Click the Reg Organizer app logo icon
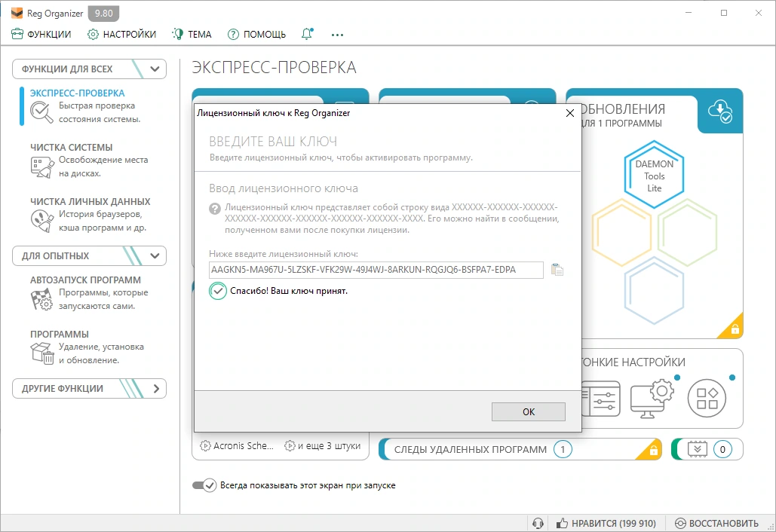The image size is (776, 532). (x=17, y=13)
